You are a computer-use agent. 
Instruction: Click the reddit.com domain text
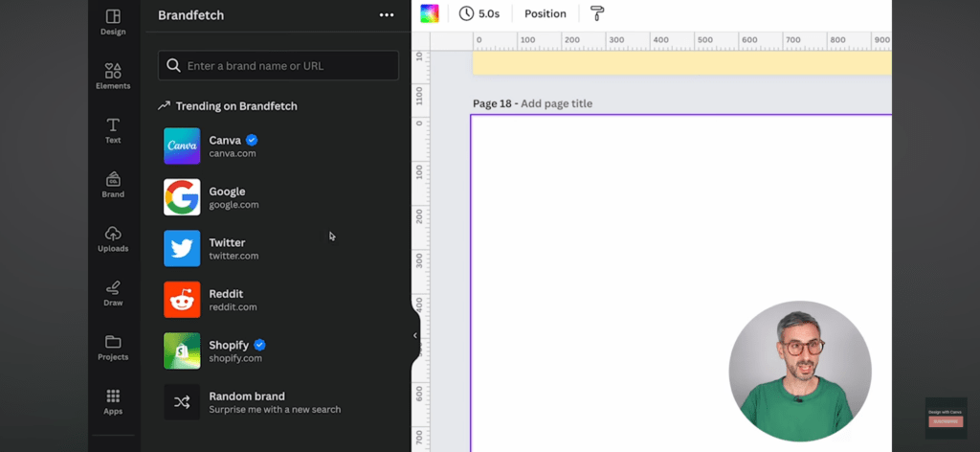233,307
